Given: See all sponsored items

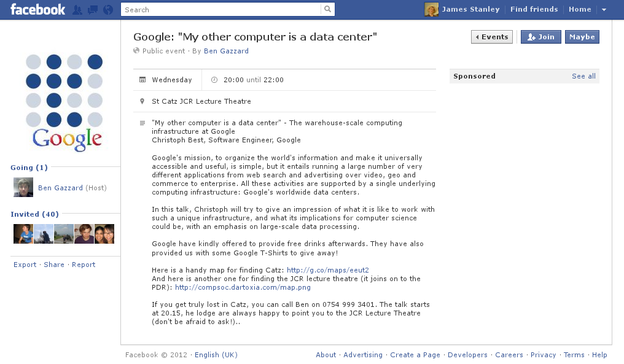Looking at the screenshot, I should [583, 77].
